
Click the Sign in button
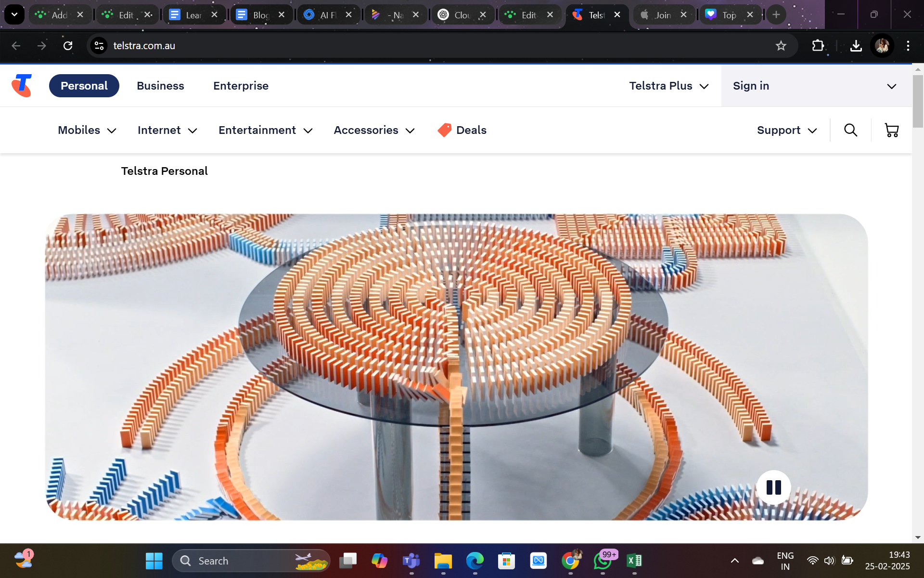pos(750,85)
